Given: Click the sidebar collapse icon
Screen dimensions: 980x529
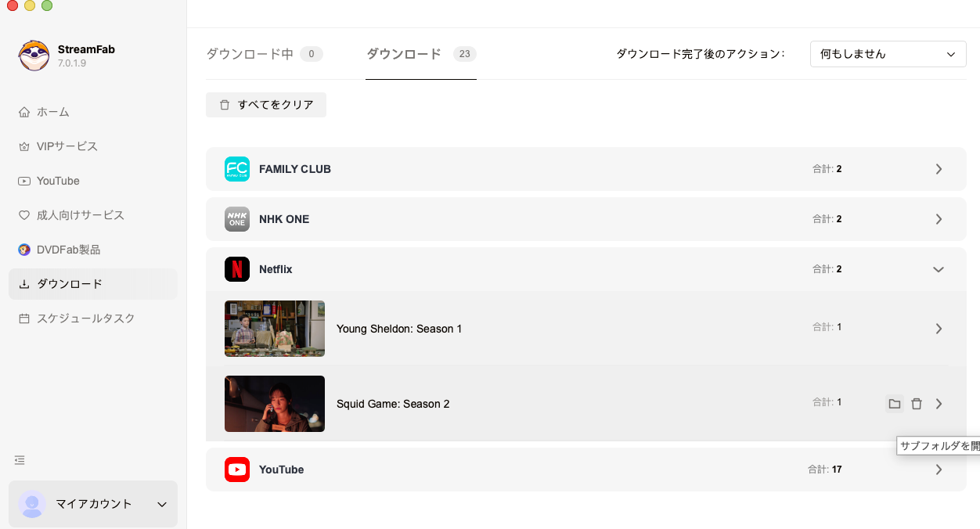Looking at the screenshot, I should [20, 460].
